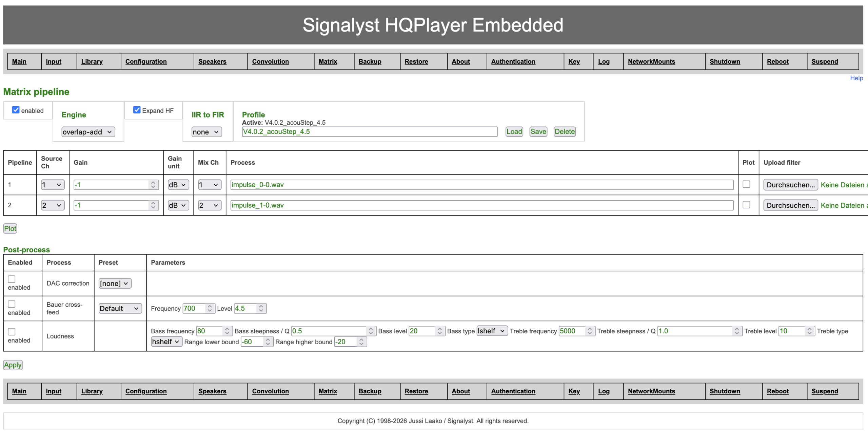Click the Process field containing impulse_0-0.wav

point(482,185)
